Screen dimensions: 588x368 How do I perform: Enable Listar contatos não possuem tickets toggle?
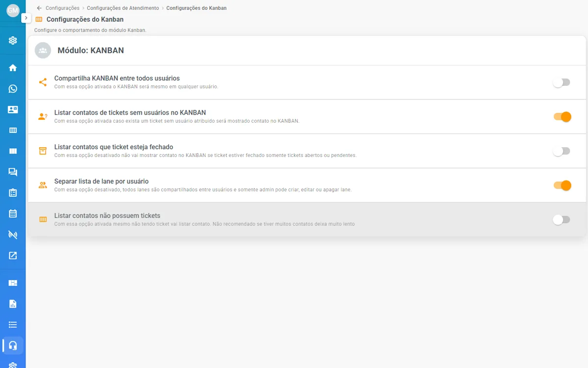(x=562, y=220)
